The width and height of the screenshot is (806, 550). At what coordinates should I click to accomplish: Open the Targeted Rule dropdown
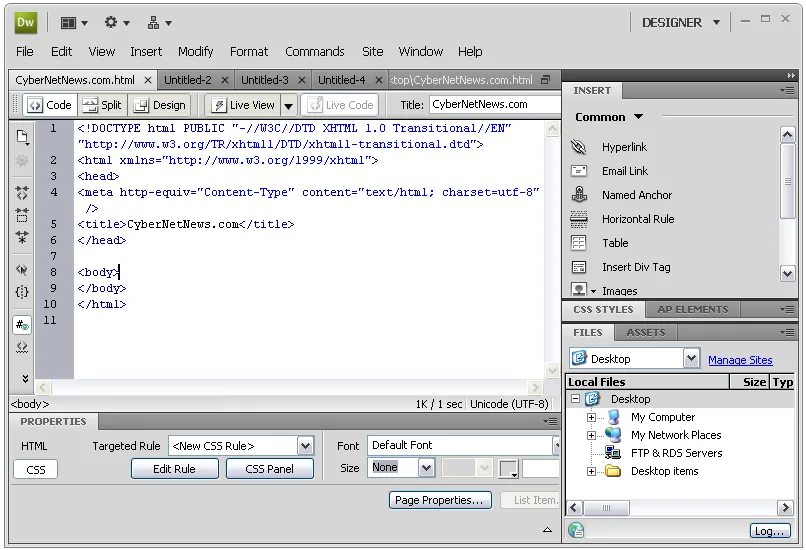pyautogui.click(x=305, y=446)
